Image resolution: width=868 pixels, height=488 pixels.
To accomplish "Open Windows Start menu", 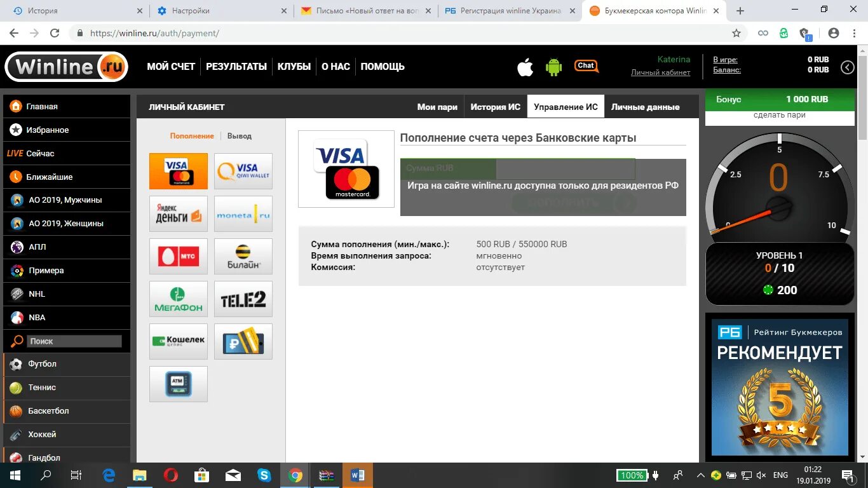I will click(15, 475).
